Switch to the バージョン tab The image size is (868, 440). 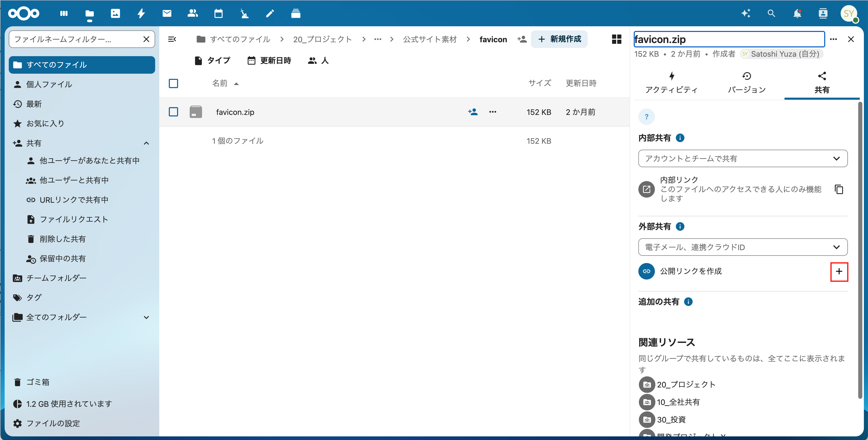click(x=746, y=82)
